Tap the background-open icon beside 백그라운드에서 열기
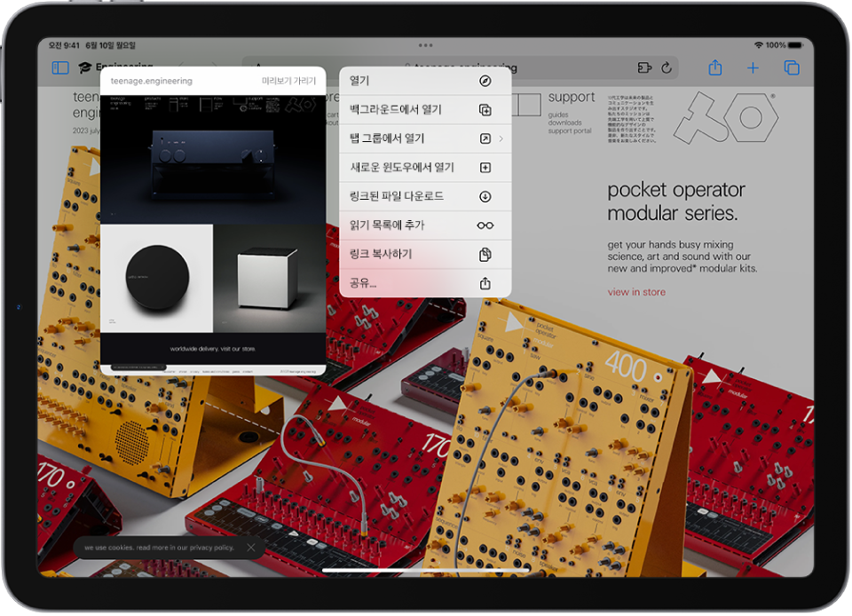Image resolution: width=852 pixels, height=616 pixels. [485, 110]
